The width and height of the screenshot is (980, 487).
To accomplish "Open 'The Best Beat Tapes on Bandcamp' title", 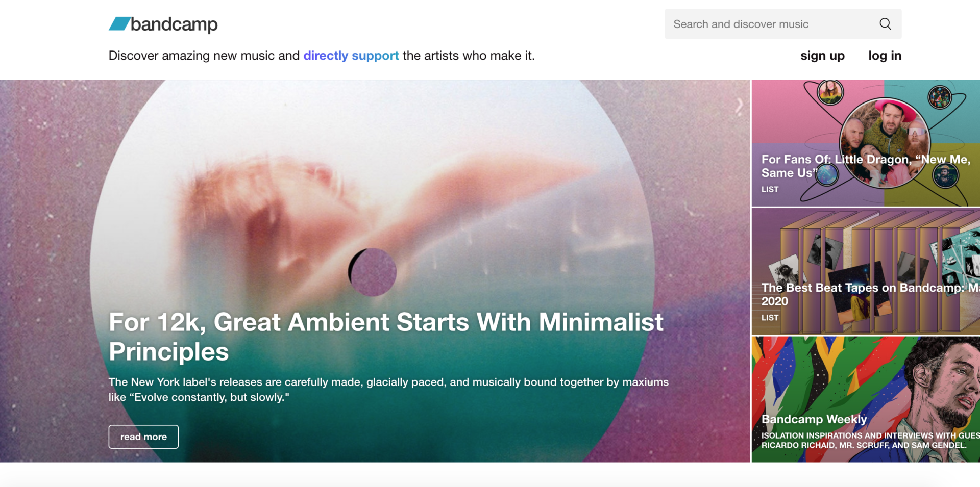I will click(870, 294).
